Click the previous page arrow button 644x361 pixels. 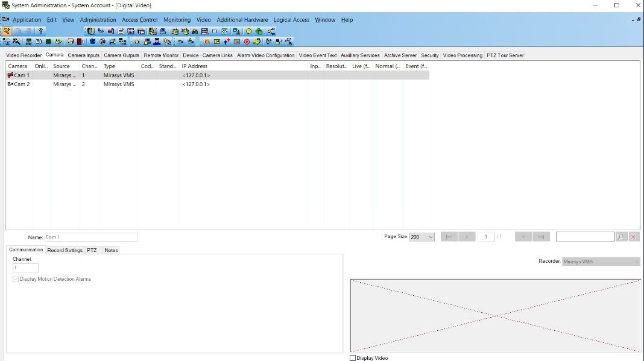[467, 236]
